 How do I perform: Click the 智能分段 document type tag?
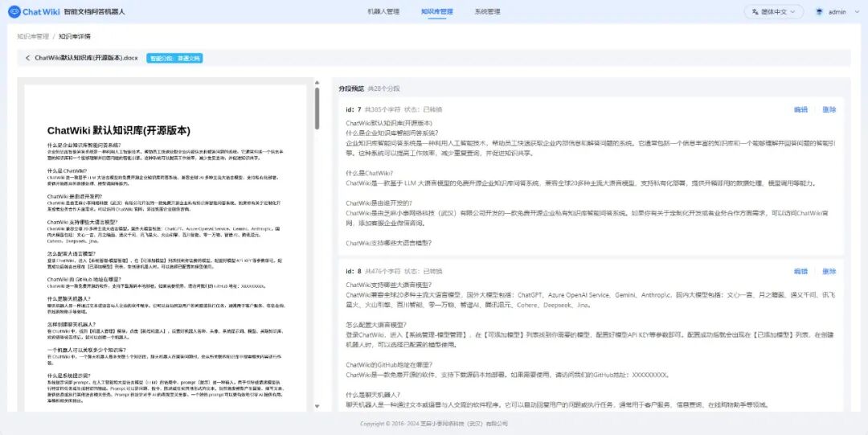[x=174, y=58]
